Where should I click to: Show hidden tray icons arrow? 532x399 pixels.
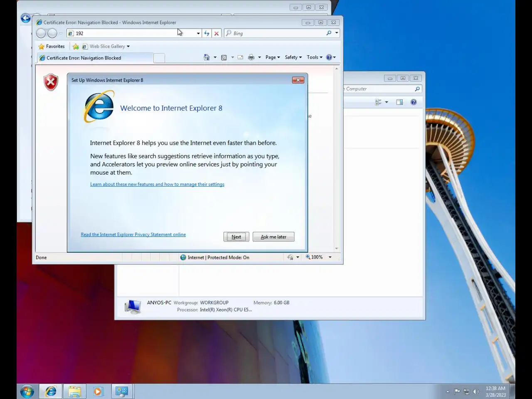pyautogui.click(x=448, y=391)
